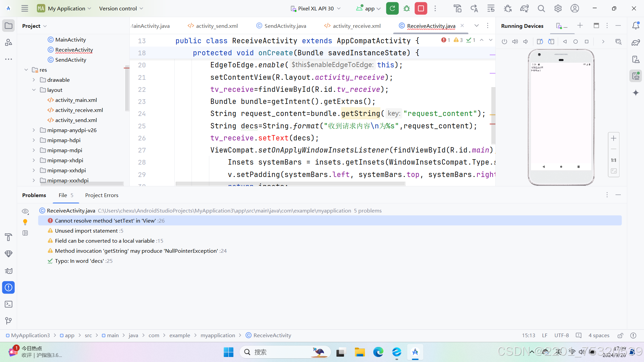Open the Logcat tool window
This screenshot has height=362, width=644.
(9, 271)
